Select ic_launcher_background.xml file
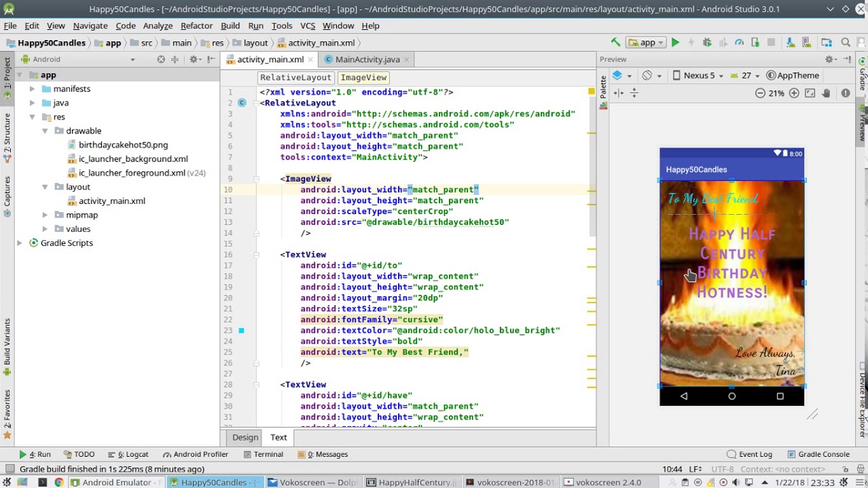 pos(133,159)
